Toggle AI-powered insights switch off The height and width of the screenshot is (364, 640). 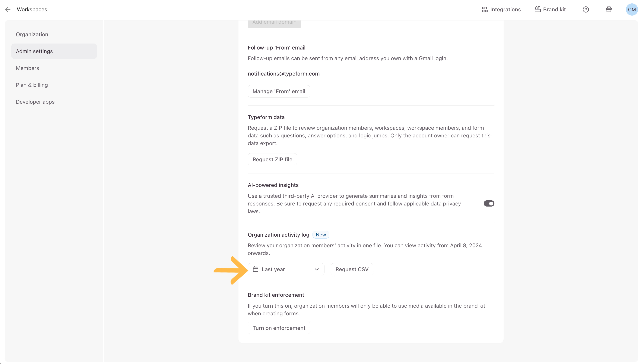pyautogui.click(x=489, y=204)
